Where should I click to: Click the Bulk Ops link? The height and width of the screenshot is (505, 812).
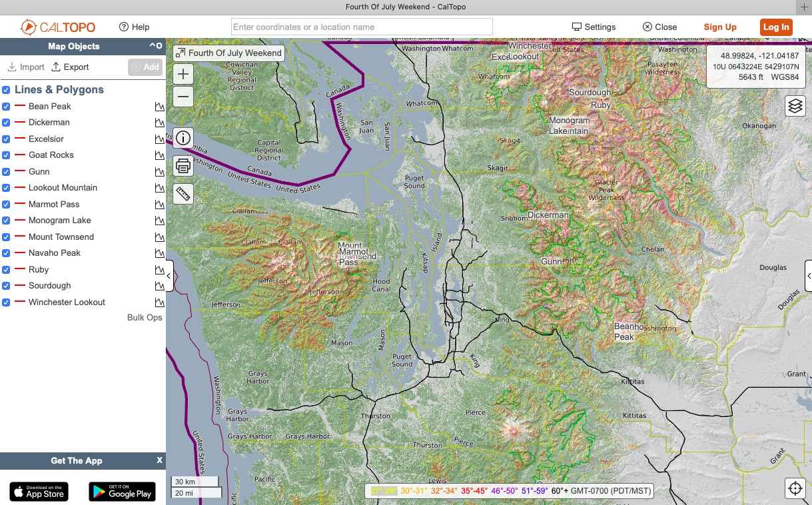(145, 318)
